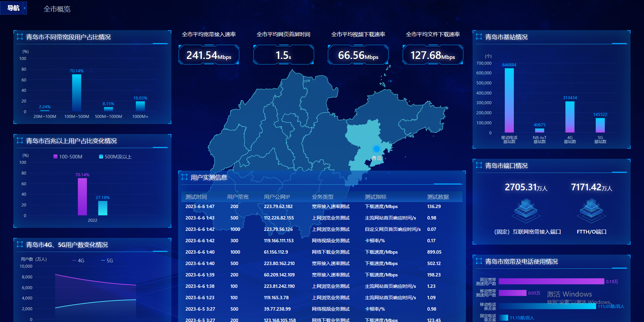Click icon beside 用户实测信息 title
Viewport: 644px width, 322px height.
coord(184,177)
